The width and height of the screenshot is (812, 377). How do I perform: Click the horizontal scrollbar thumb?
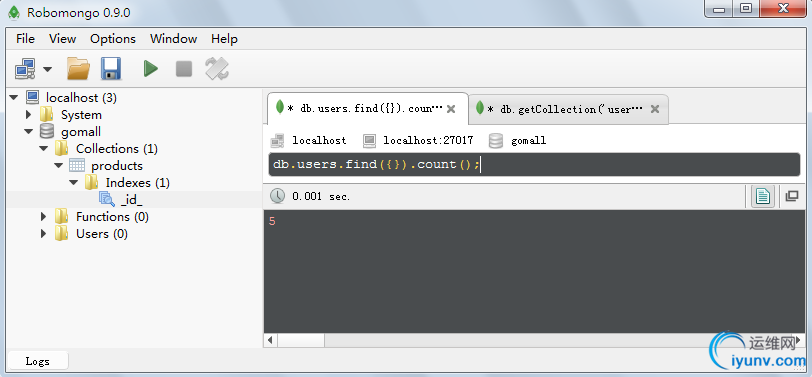click(301, 340)
